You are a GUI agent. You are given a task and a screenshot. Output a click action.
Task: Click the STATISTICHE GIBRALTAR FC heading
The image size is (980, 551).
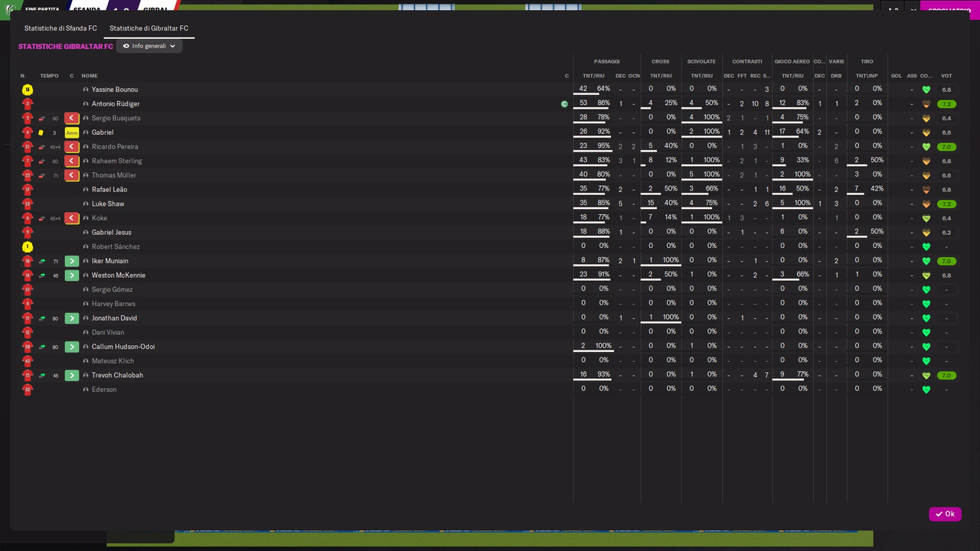click(66, 47)
